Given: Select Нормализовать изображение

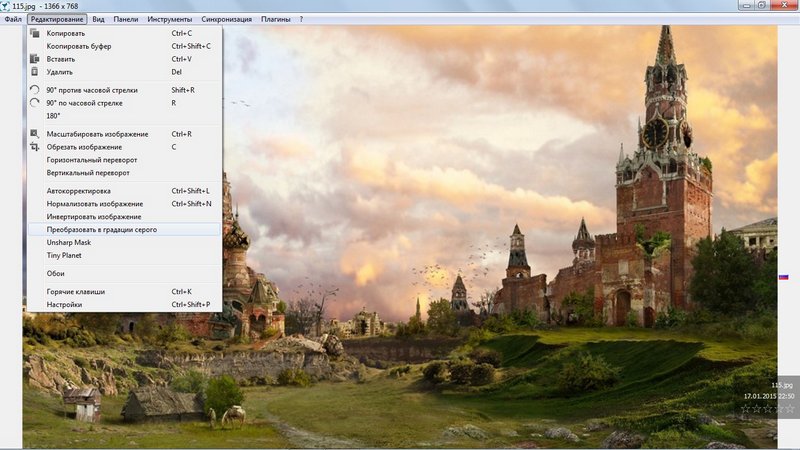Looking at the screenshot, I should [124, 204].
